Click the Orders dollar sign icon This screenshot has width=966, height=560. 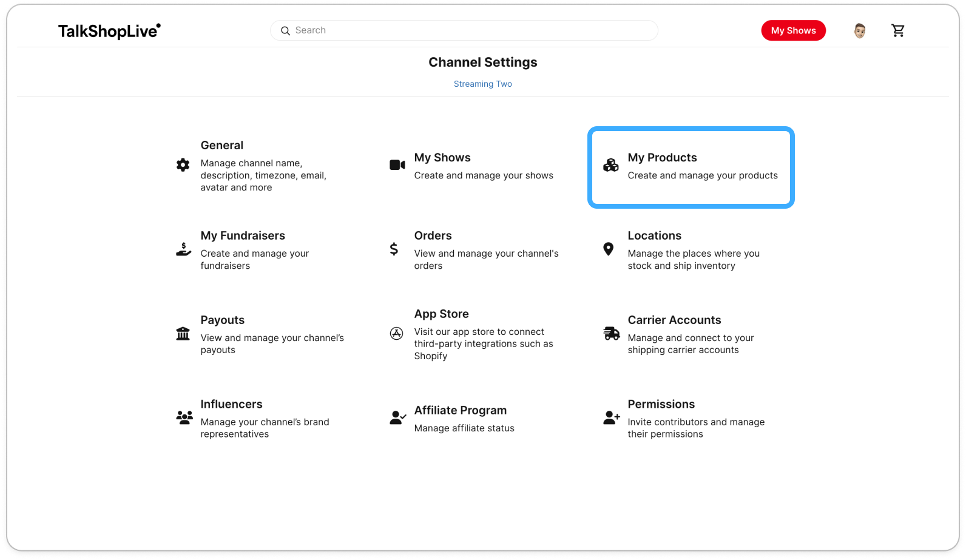(394, 249)
